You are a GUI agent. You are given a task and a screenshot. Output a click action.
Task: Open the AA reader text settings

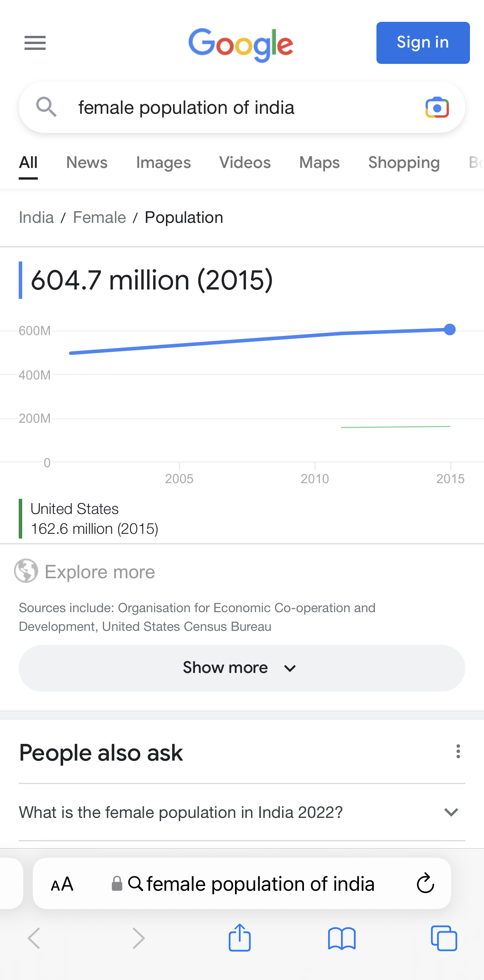pyautogui.click(x=62, y=884)
